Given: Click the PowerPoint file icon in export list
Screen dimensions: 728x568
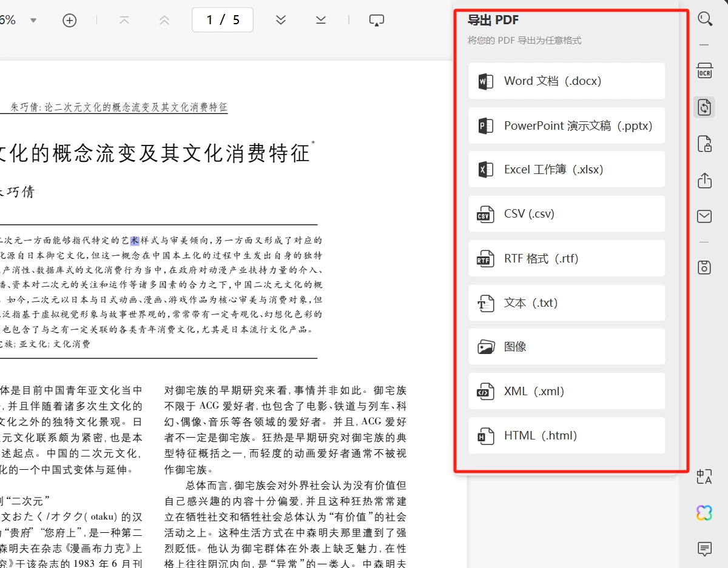Looking at the screenshot, I should coord(485,125).
